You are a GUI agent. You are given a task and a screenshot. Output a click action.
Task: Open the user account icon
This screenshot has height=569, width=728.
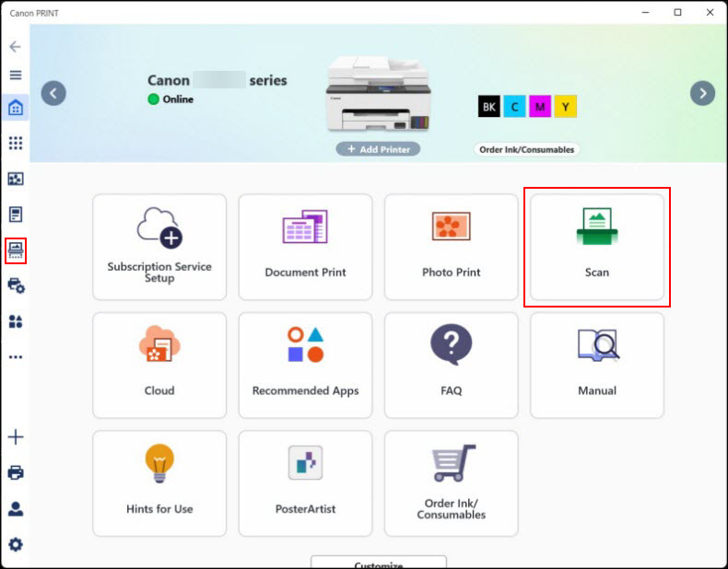[x=16, y=509]
